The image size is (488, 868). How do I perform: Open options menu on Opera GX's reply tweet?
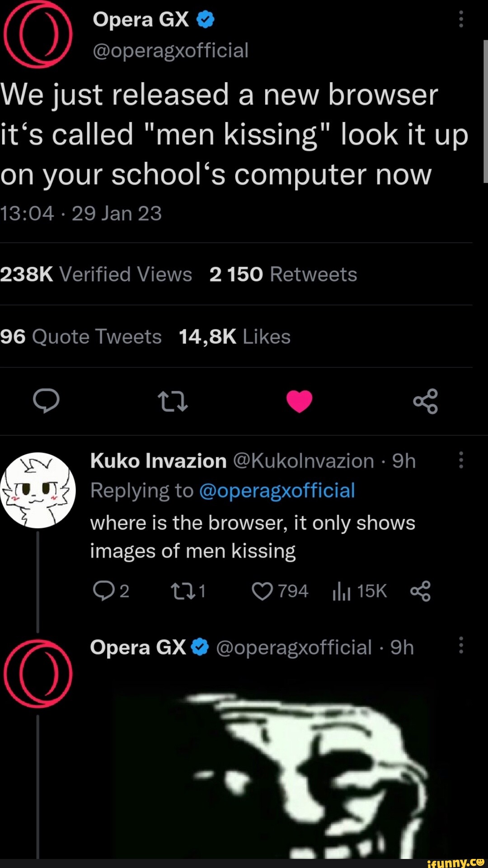tap(461, 646)
